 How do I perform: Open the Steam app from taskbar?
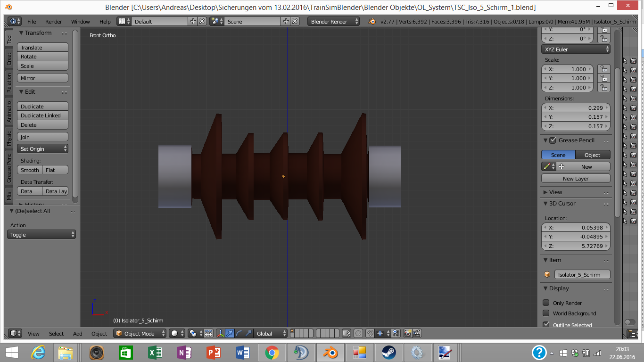coord(388,352)
